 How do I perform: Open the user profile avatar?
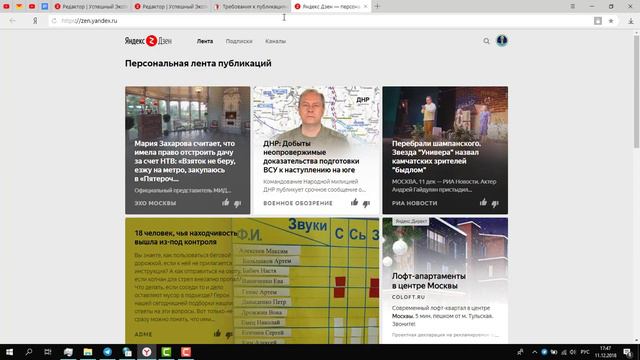502,41
